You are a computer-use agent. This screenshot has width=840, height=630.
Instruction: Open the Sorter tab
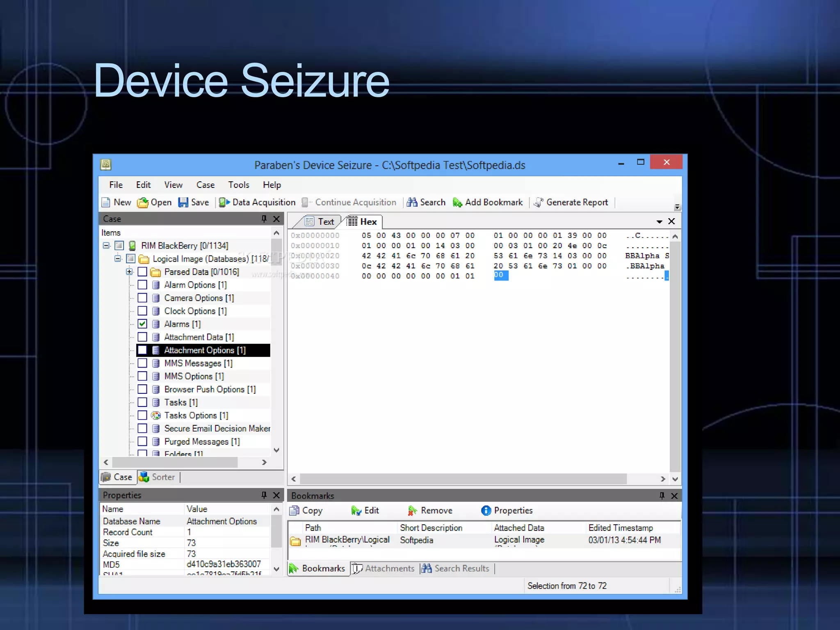pos(157,477)
